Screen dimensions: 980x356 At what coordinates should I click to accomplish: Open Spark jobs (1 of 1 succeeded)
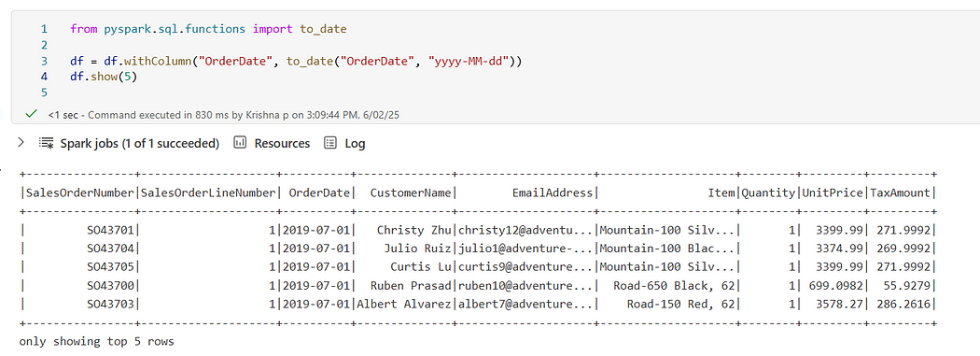click(x=139, y=143)
